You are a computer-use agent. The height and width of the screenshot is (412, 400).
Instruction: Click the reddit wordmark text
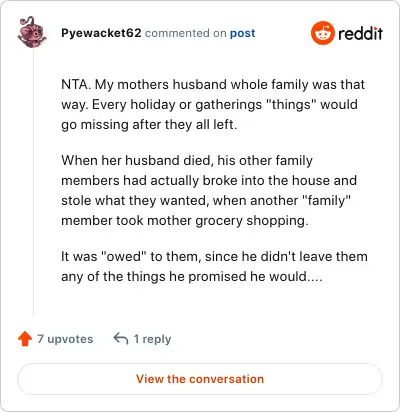pyautogui.click(x=360, y=33)
